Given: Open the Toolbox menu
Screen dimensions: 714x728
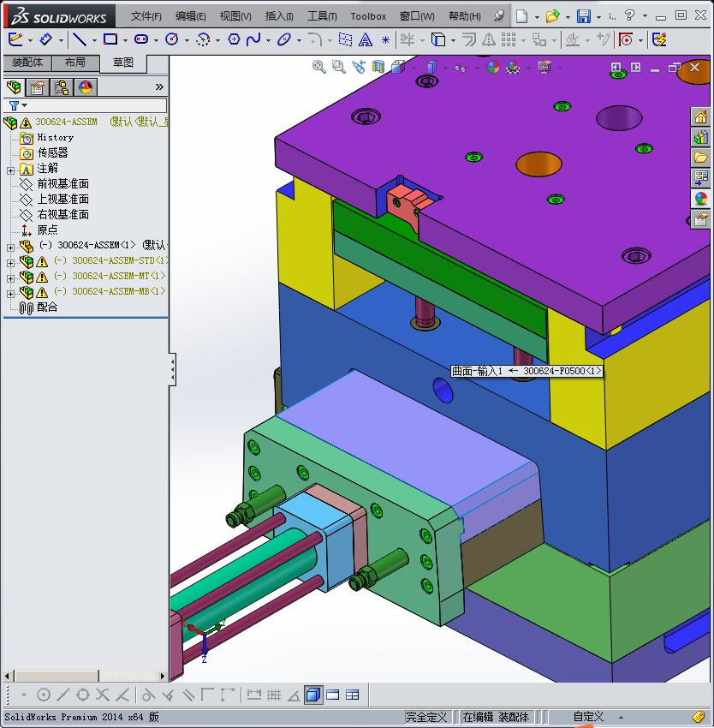Looking at the screenshot, I should pyautogui.click(x=368, y=16).
